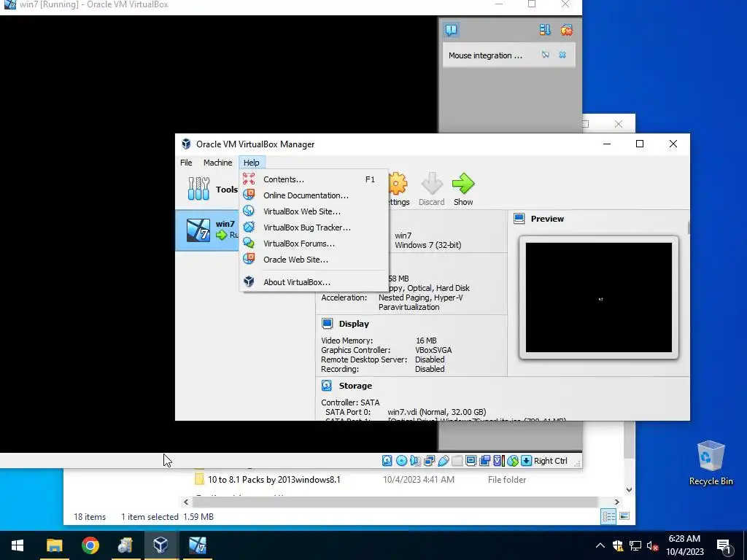This screenshot has width=747, height=560.
Task: Click the details pane vertical scrollbar handle
Action: pos(689,227)
